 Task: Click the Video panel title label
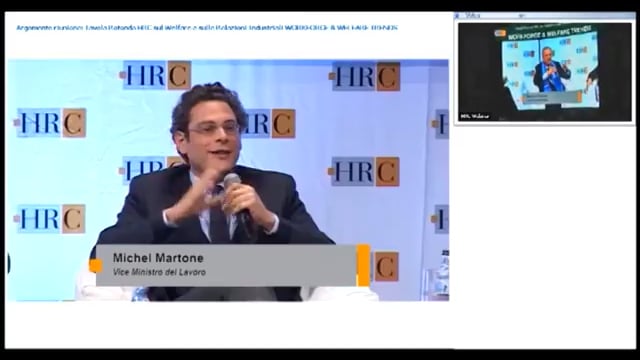pyautogui.click(x=473, y=16)
